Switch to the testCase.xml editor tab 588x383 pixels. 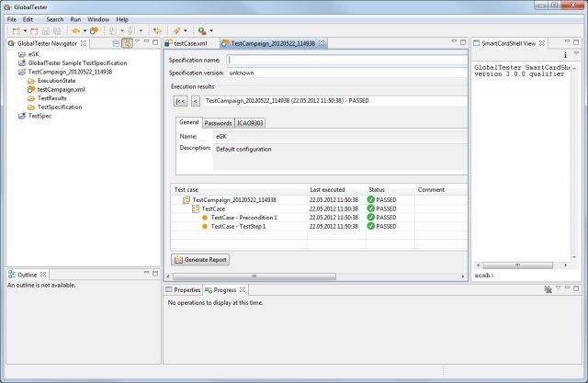[190, 43]
